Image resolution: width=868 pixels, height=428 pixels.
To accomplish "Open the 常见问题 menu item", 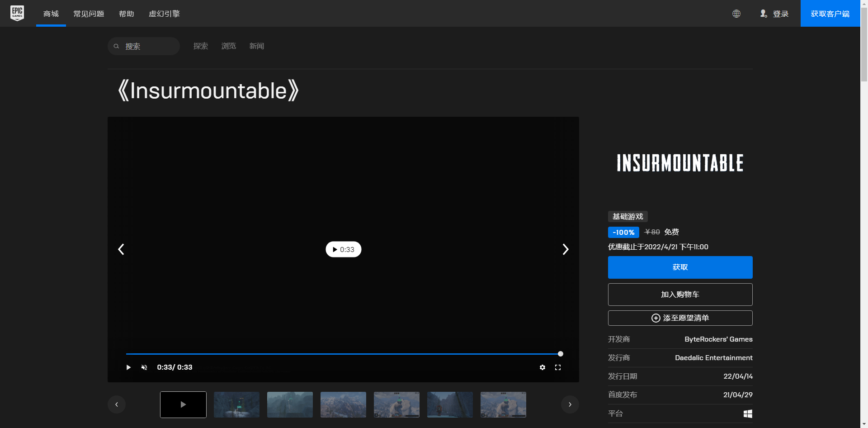I will click(89, 14).
